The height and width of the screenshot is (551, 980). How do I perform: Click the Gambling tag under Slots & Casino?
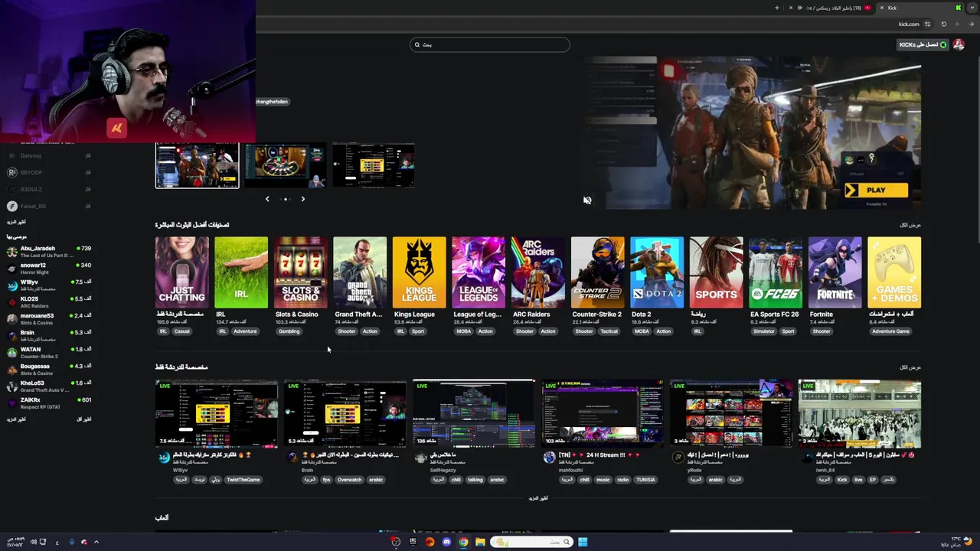[289, 331]
